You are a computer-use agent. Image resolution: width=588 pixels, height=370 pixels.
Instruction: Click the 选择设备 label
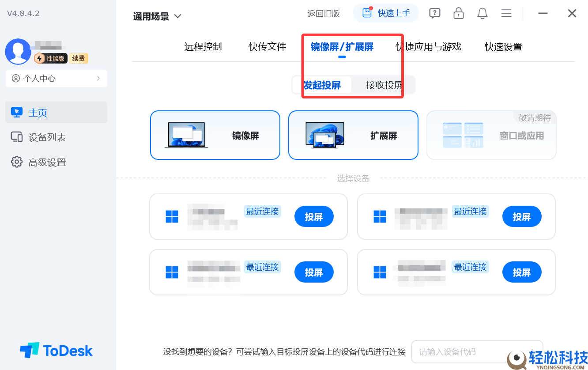(353, 178)
